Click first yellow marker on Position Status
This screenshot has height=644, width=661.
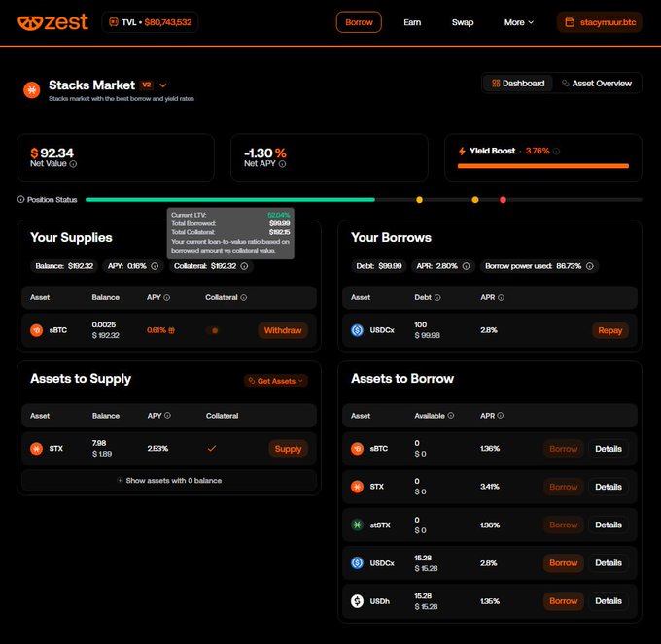coord(419,200)
